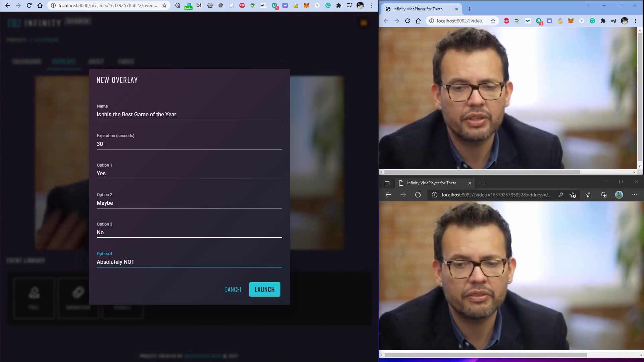
Task: Click the MetaMask fox extension icon in left browser
Action: [x=306, y=5]
